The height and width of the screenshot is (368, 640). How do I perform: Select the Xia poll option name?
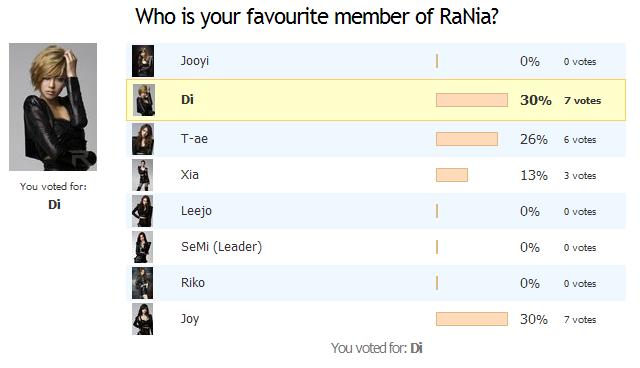pos(190,175)
